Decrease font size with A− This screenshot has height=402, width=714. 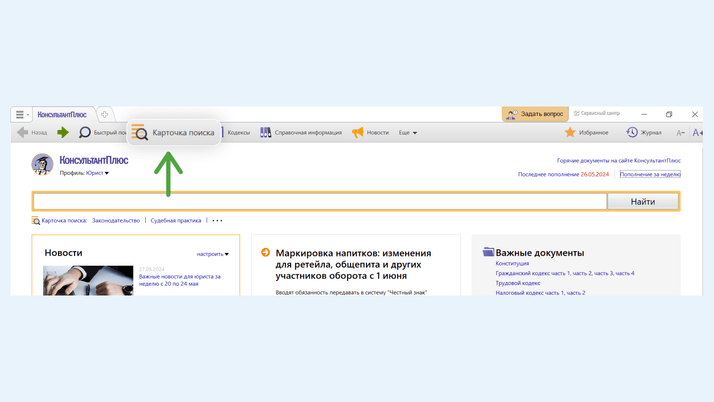[x=680, y=133]
